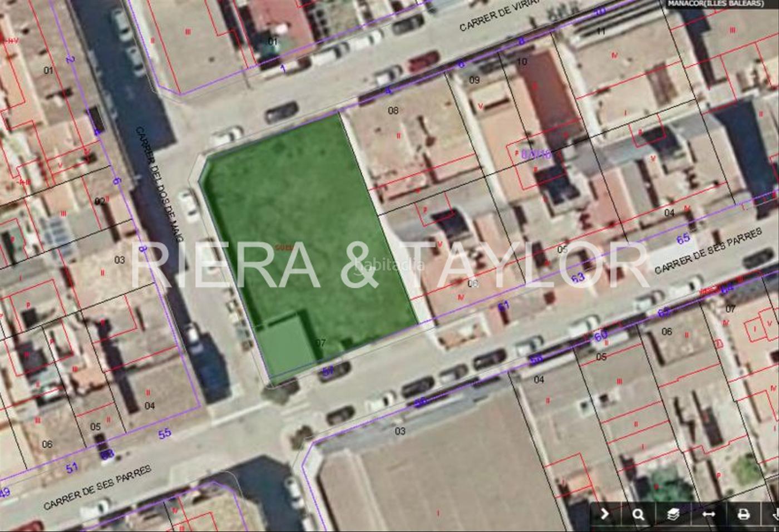Select parcel number 10 on the map
This screenshot has width=779, height=532.
point(521,62)
